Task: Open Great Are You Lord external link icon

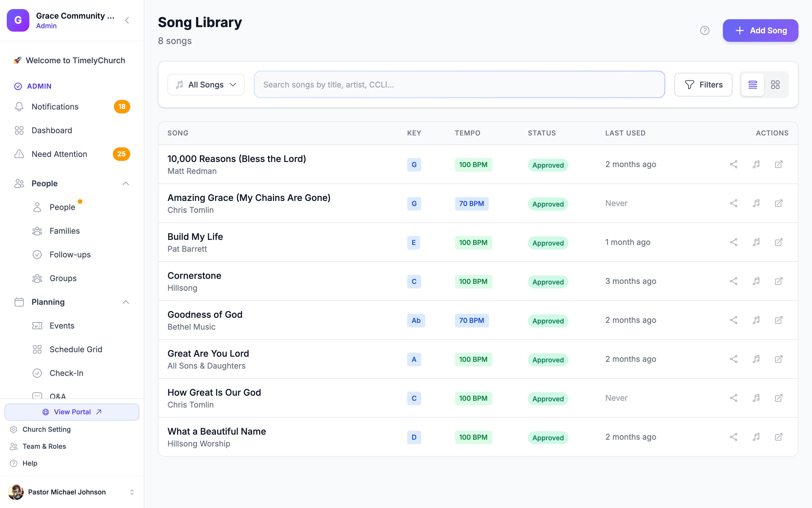Action: (x=778, y=359)
